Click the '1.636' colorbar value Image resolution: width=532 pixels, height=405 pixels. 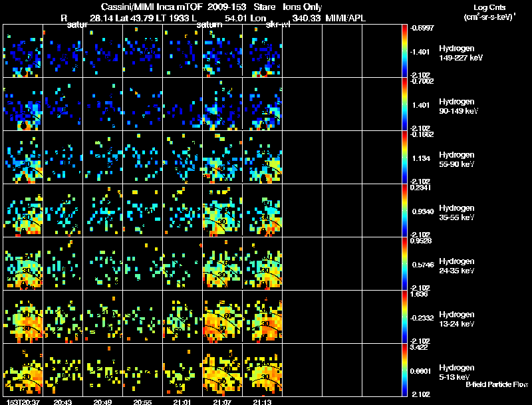[419, 294]
